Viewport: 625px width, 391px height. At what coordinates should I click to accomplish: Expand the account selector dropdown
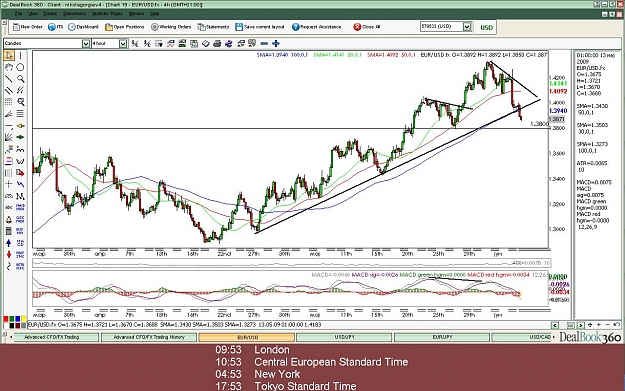pyautogui.click(x=467, y=27)
